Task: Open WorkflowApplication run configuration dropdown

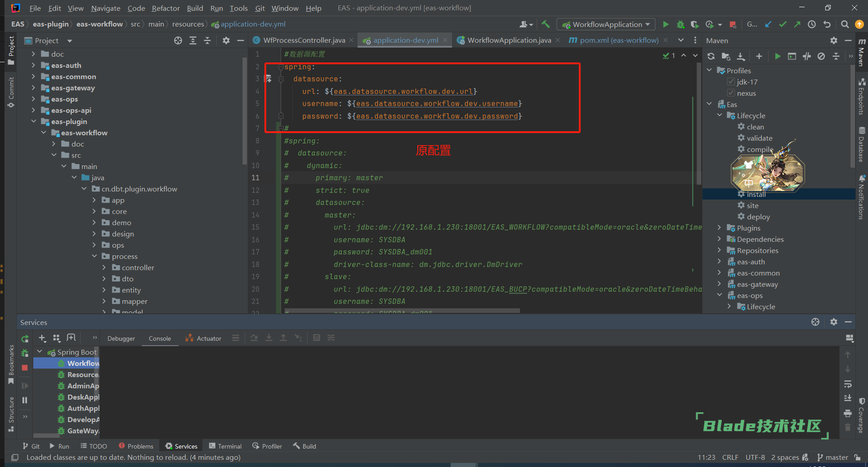Action: [605, 24]
